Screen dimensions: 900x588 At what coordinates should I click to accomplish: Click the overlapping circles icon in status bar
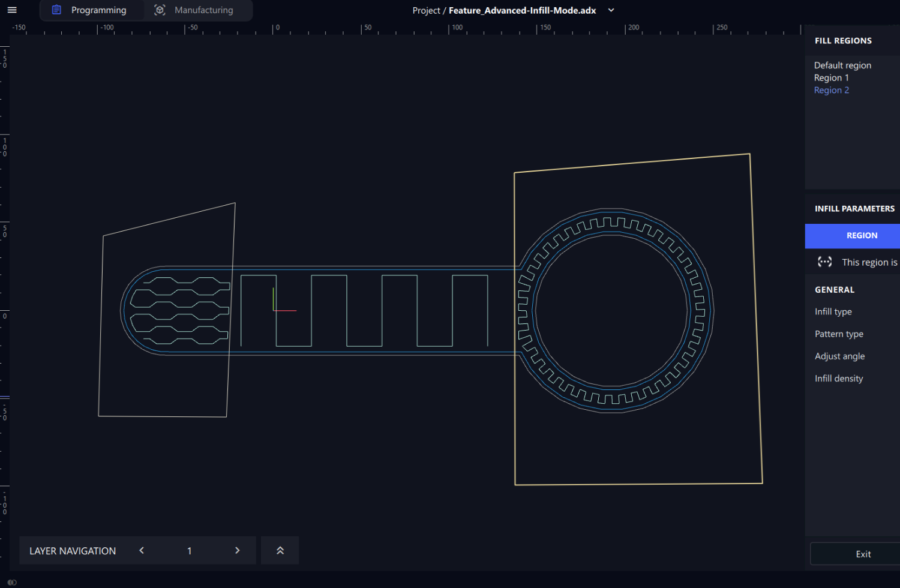tap(12, 582)
